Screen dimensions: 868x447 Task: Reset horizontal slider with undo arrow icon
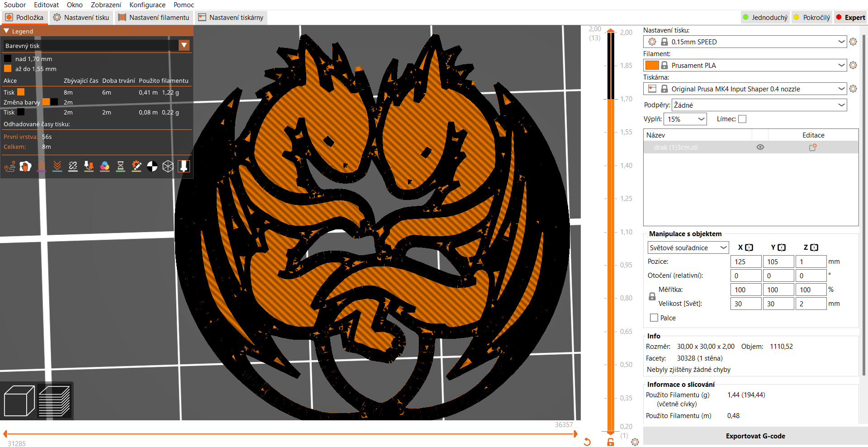(587, 442)
